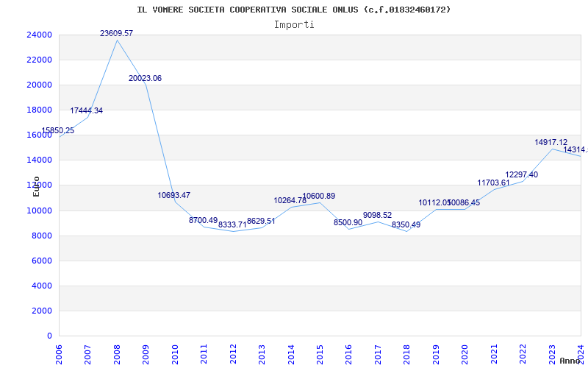Viewport: 588px width, 368px height.
Task: Click the y-axis value 18000
Action: coord(40,110)
